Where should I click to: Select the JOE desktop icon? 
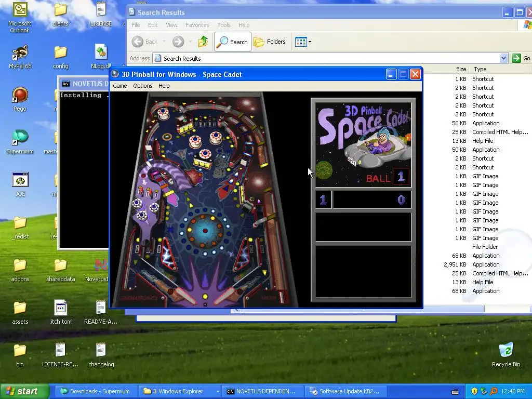pos(20,184)
